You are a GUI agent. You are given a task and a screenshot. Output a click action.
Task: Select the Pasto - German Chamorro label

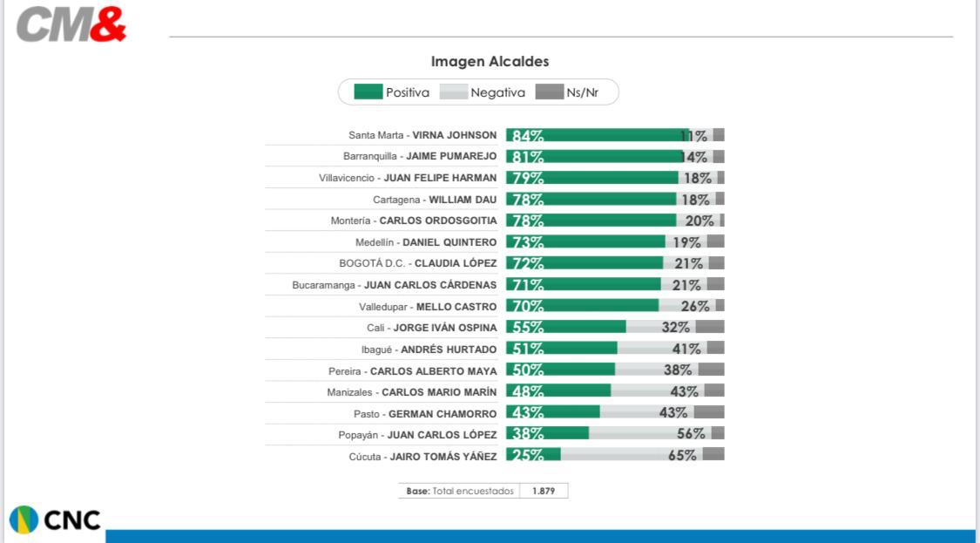(x=425, y=414)
